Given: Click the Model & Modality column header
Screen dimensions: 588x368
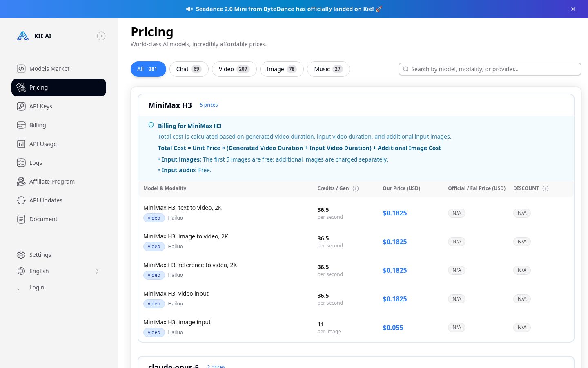Looking at the screenshot, I should (x=165, y=188).
